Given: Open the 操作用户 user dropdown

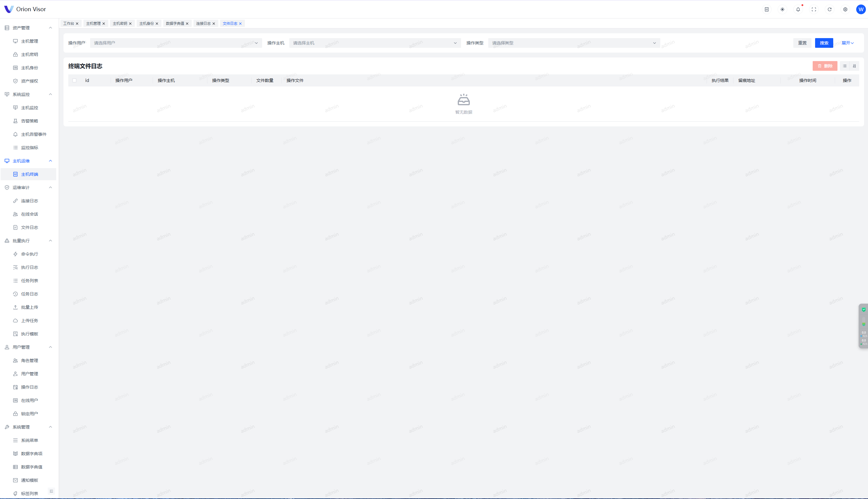Looking at the screenshot, I should coord(176,43).
